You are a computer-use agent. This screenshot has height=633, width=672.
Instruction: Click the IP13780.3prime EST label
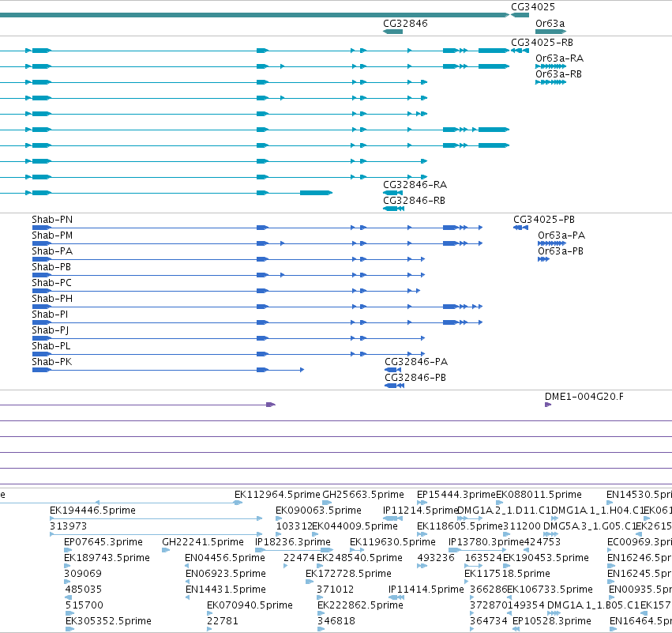click(486, 542)
